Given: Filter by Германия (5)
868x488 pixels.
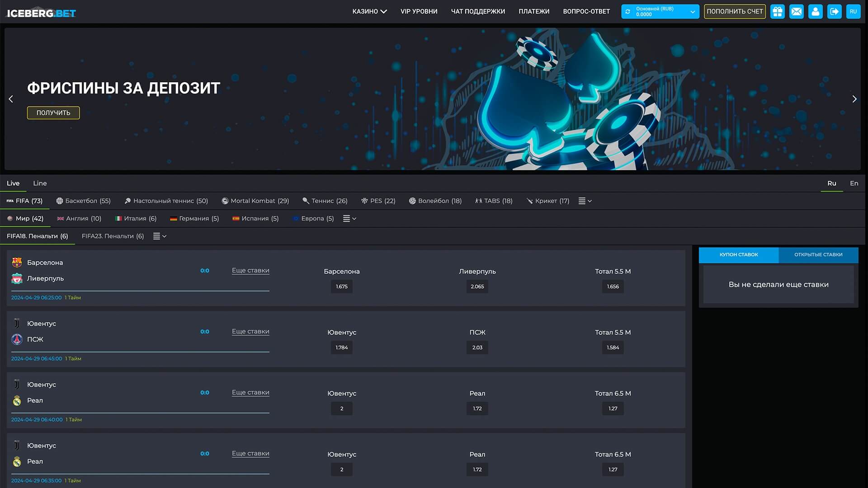Looking at the screenshot, I should click(x=194, y=219).
